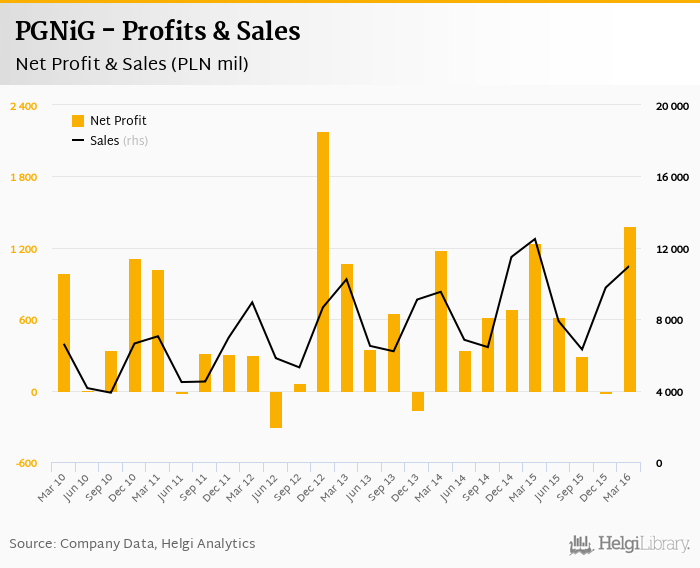Viewport: 700px width, 568px height.
Task: Select the tallest bar at Dec 12
Action: click(x=323, y=261)
